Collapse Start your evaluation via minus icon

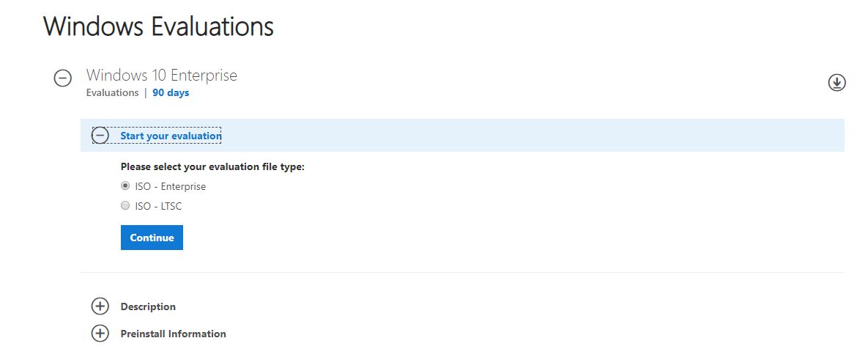click(100, 135)
